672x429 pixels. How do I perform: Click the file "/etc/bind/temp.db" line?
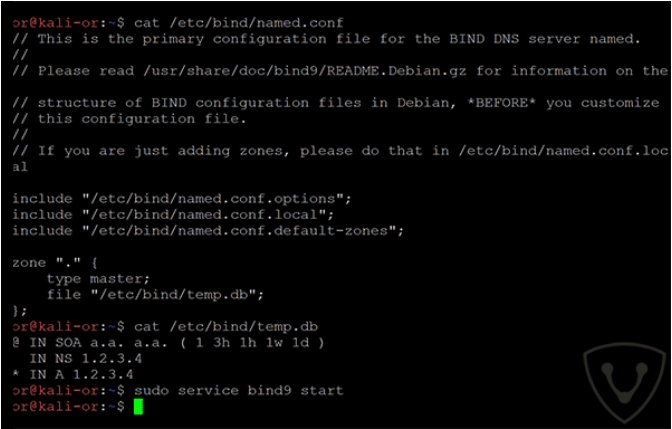(x=155, y=295)
